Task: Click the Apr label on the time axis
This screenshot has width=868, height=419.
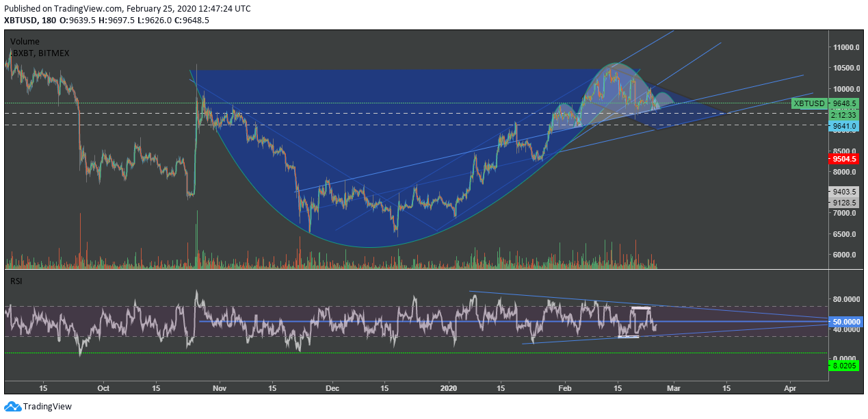Action: (790, 387)
